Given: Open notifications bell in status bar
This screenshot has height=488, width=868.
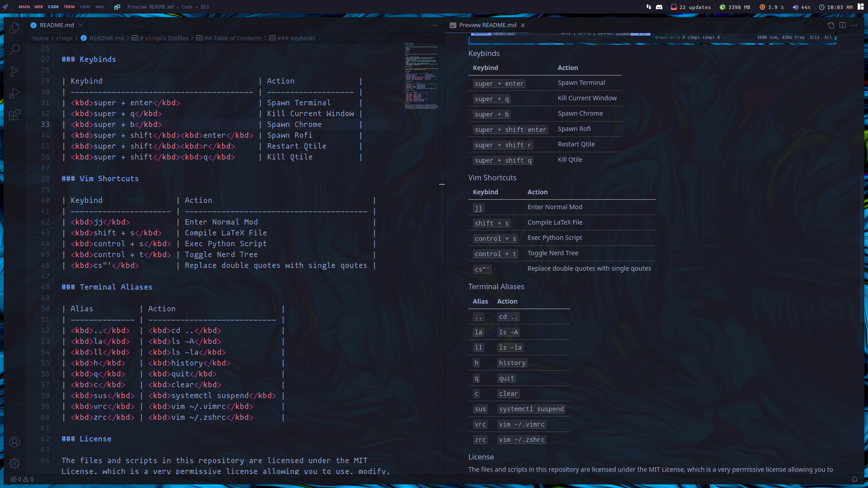Looking at the screenshot, I should coord(854,479).
